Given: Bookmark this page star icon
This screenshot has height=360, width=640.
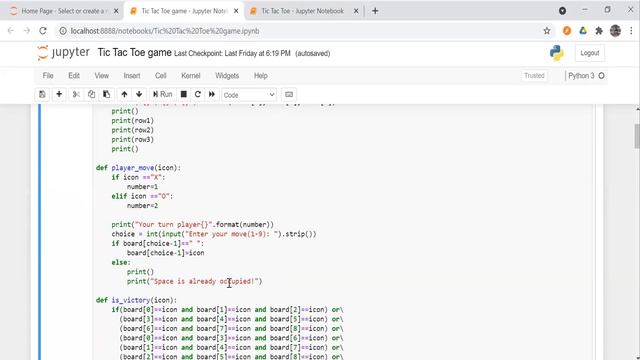Looking at the screenshot, I should coord(547,31).
